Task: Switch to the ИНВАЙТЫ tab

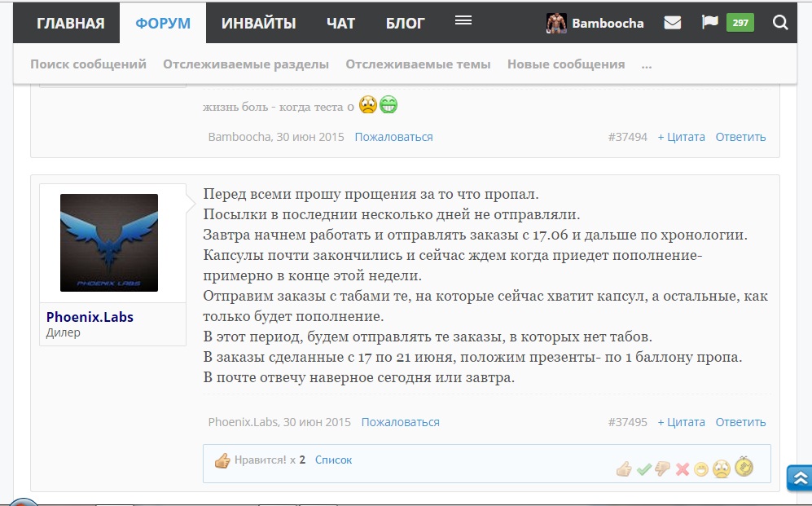Action: pos(259,23)
